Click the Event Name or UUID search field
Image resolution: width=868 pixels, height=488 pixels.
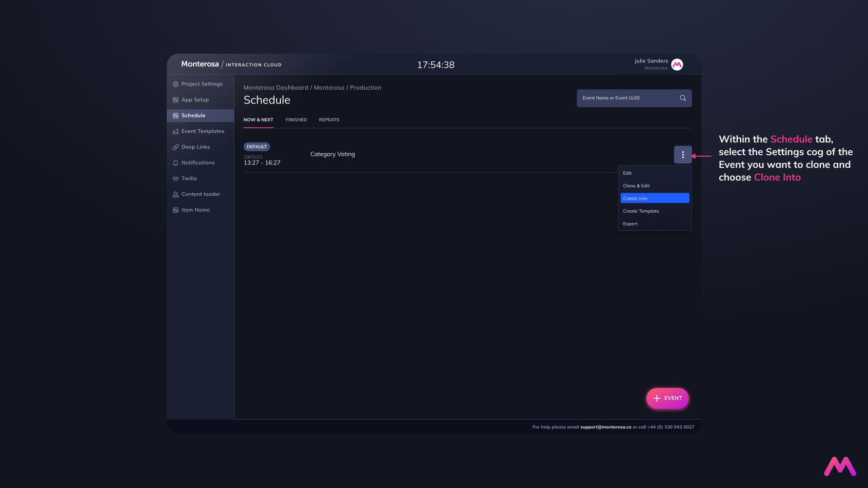[634, 98]
